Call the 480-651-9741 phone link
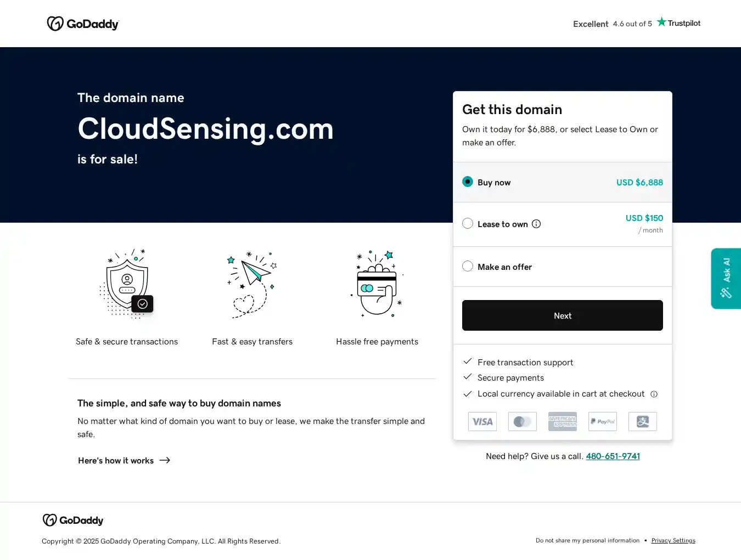741x560 pixels. 613,456
